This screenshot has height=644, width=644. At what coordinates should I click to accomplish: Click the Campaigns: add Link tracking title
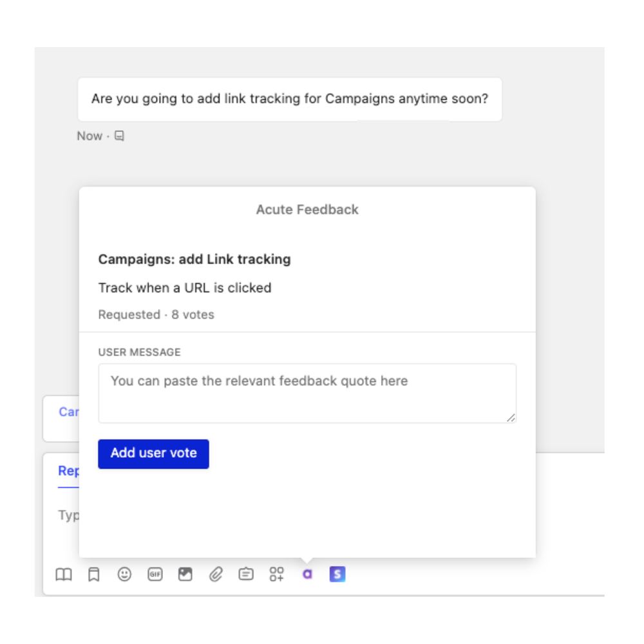(x=194, y=260)
